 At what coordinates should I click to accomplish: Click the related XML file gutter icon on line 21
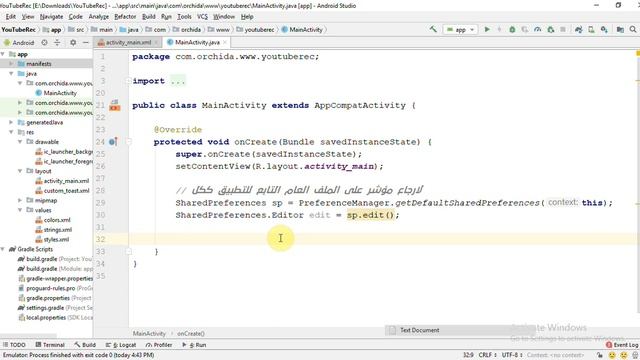tap(115, 105)
